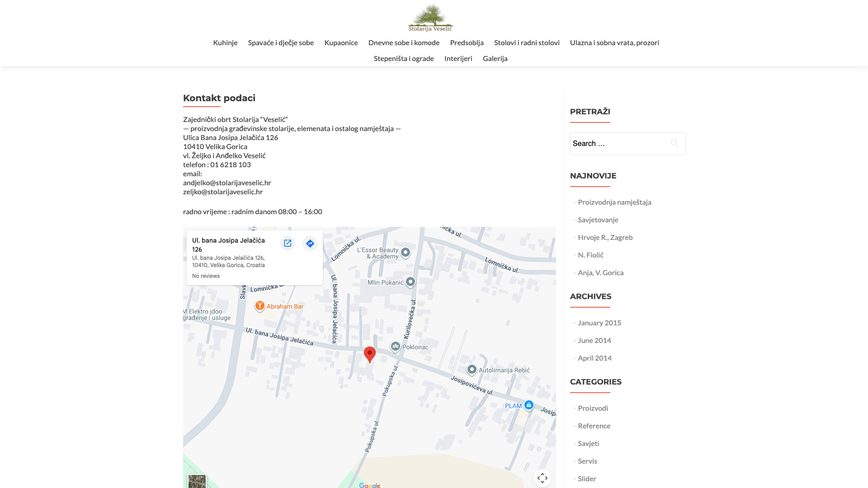Viewport: 868px width, 488px height.
Task: Switch to satellite view thumbnail
Action: (197, 481)
